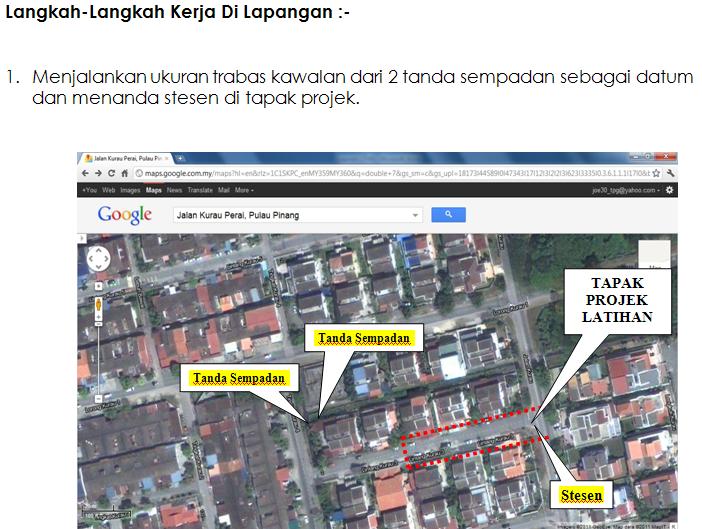702x529 pixels.
Task: Zoom out with the minus button
Action: pos(98,398)
